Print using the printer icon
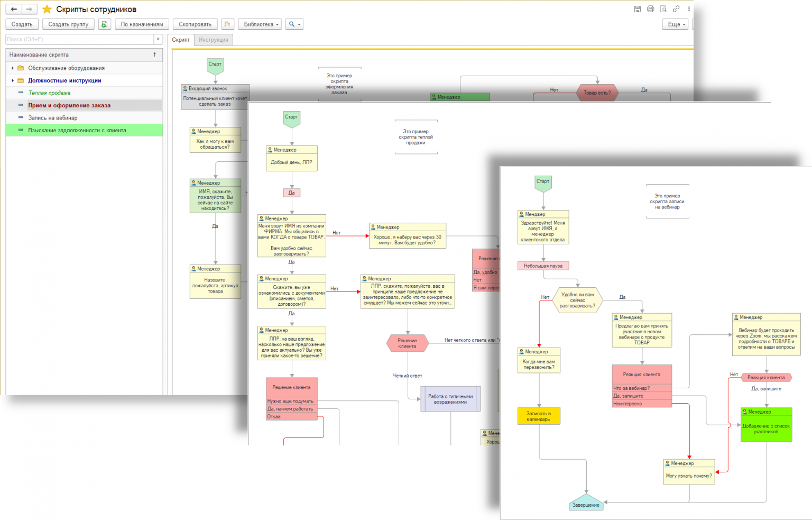The width and height of the screenshot is (812, 520). 650,9
